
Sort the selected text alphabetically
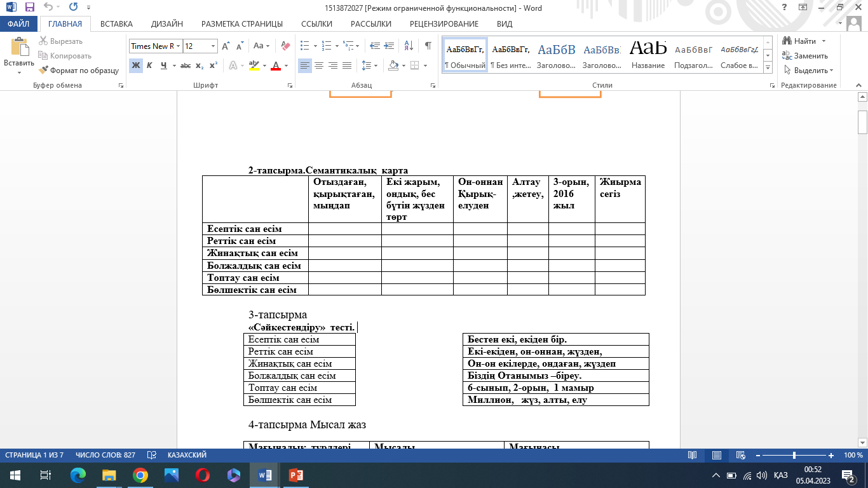coord(409,46)
